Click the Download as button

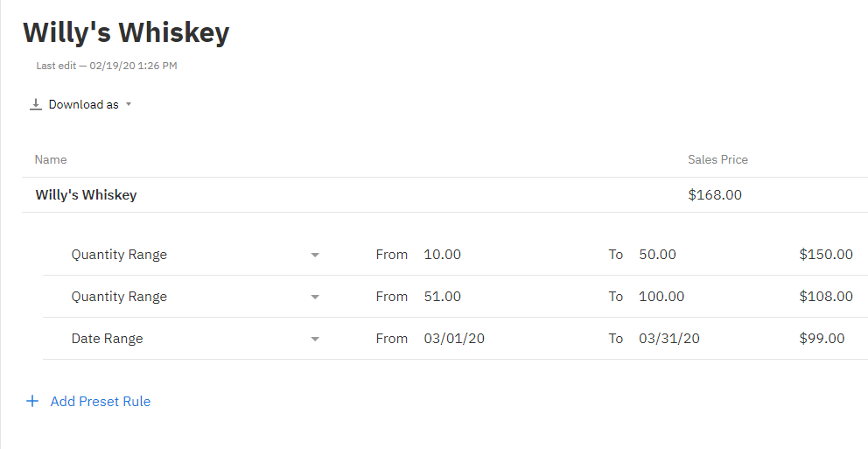point(80,104)
